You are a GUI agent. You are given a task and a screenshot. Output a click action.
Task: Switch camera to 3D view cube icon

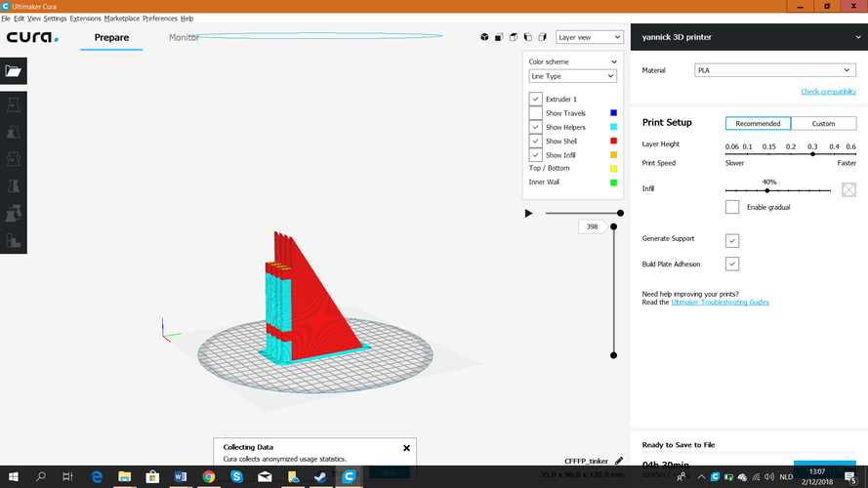pyautogui.click(x=484, y=37)
